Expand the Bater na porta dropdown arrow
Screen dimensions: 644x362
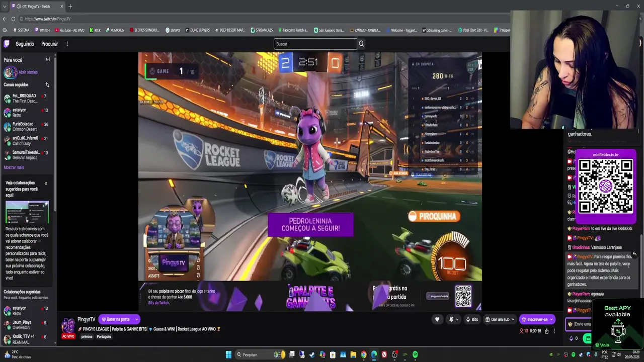[x=136, y=319]
